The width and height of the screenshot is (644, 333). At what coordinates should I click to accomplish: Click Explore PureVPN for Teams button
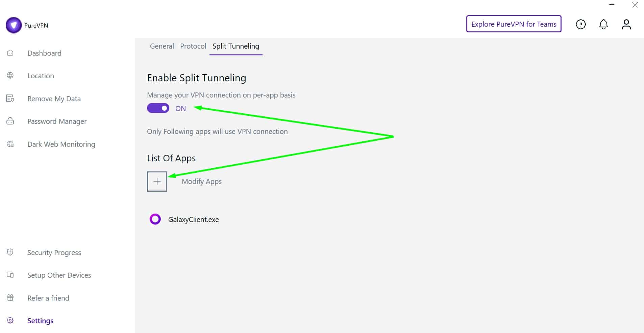[514, 24]
